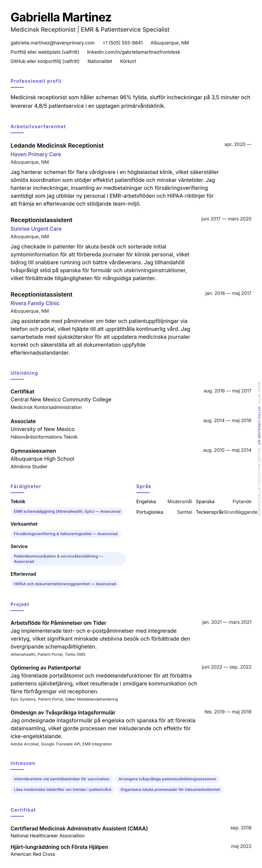Viewport: 262px width, 868px height.
Task: Click the Gabriella Martinez name heading
Action: pos(61,17)
